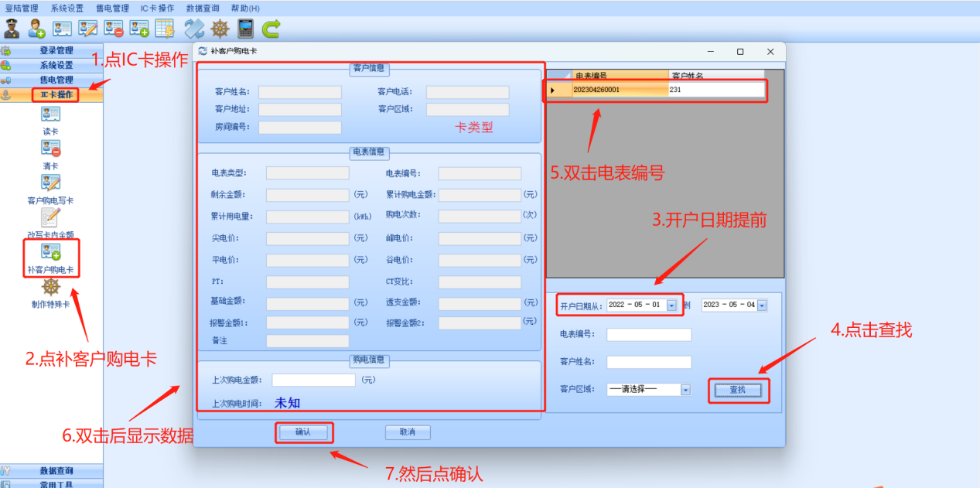Open the 客户区域 selection dropdown

684,391
